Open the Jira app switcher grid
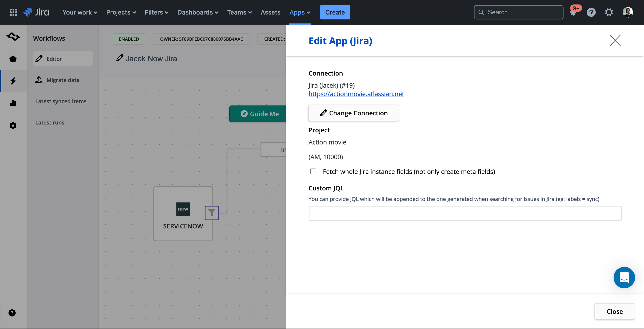 13,12
